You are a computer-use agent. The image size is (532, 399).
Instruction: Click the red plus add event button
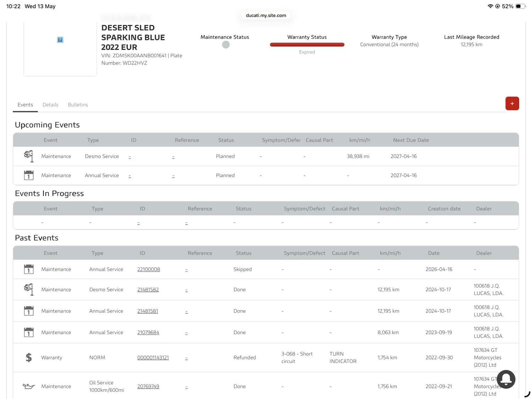coord(512,104)
